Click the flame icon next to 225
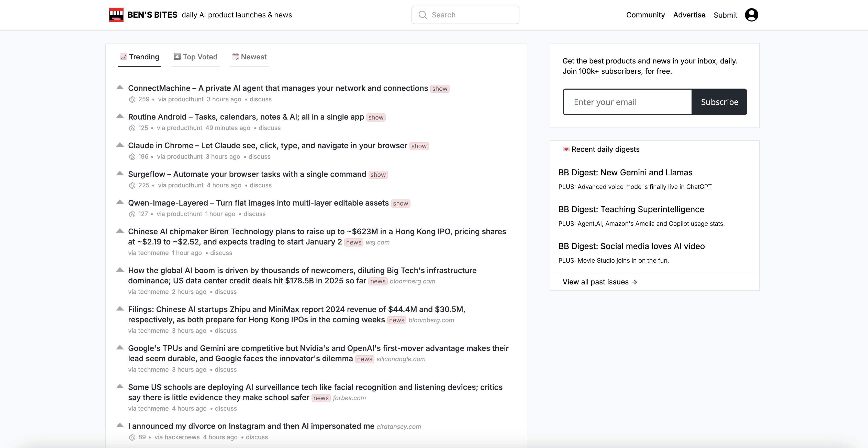This screenshot has height=448, width=868. (x=132, y=186)
